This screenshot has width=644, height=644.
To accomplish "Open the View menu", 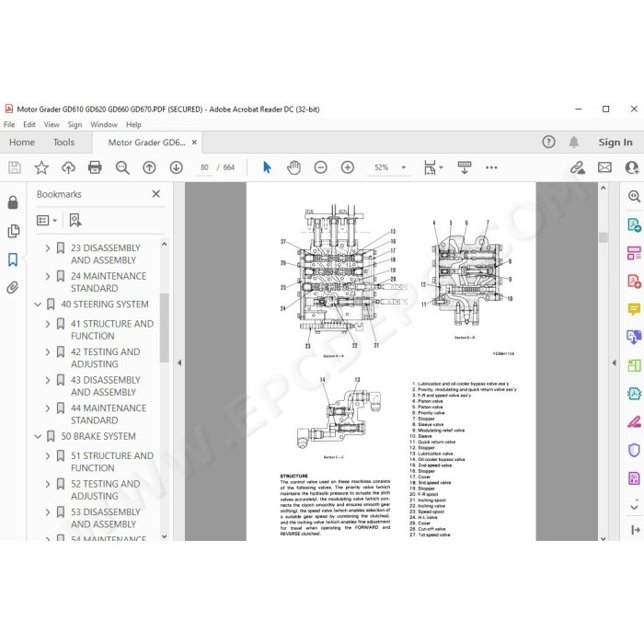I will tap(52, 124).
